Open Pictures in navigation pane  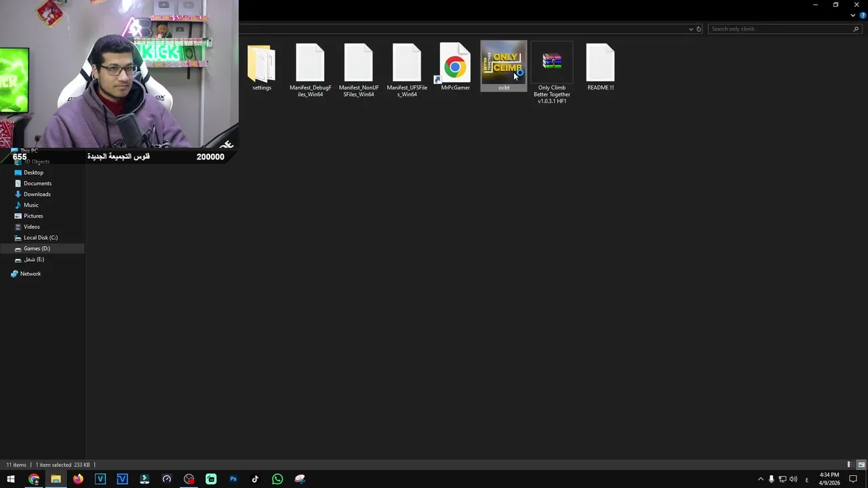pos(33,216)
